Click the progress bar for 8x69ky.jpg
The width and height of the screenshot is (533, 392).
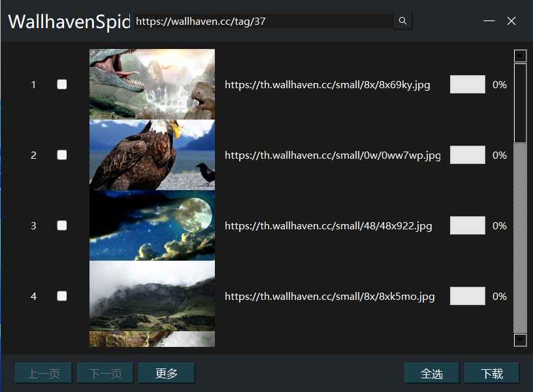tap(467, 84)
